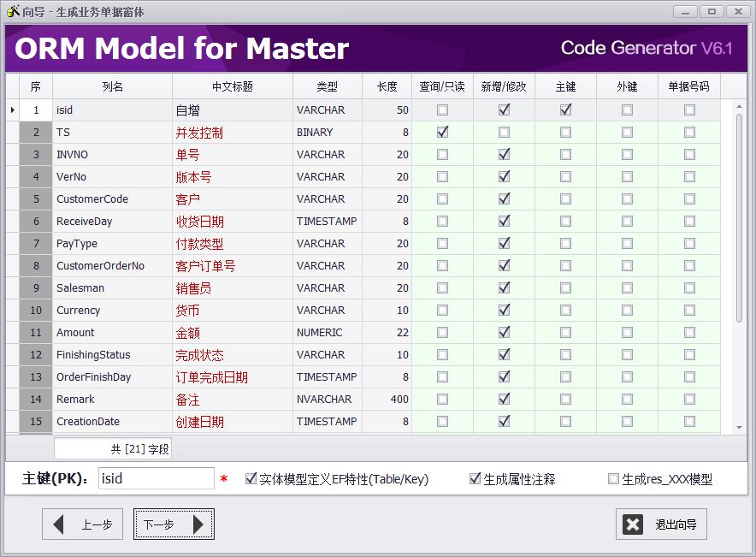The height and width of the screenshot is (557, 756).
Task: Click the right arrow icon for next step
Action: [198, 524]
